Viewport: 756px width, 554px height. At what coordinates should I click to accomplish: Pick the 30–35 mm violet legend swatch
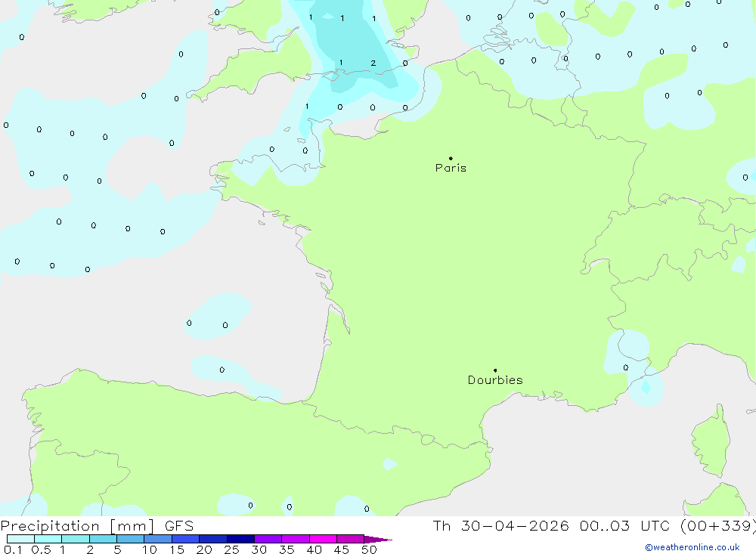pos(268,539)
